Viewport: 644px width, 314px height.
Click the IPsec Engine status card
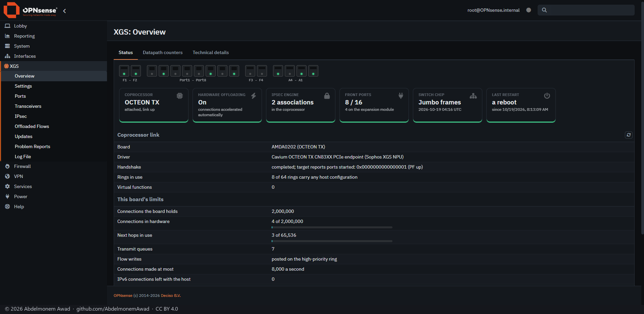[x=301, y=105]
